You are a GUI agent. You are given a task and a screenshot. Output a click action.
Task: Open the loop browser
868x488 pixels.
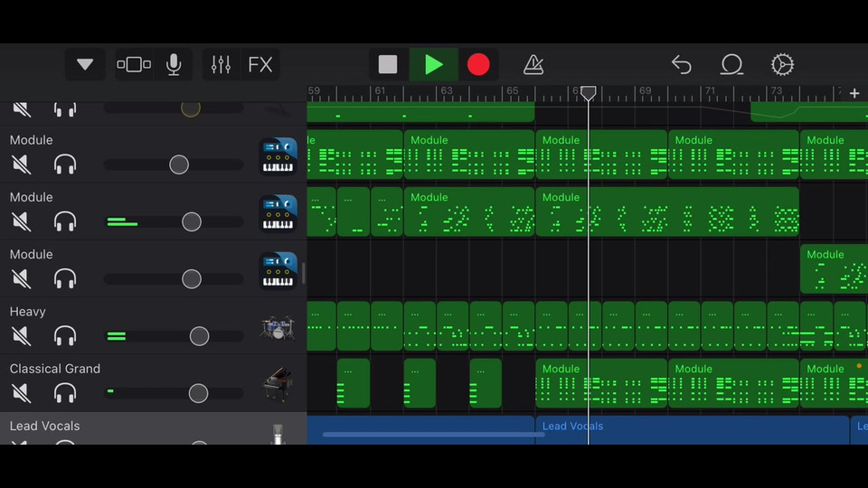731,65
